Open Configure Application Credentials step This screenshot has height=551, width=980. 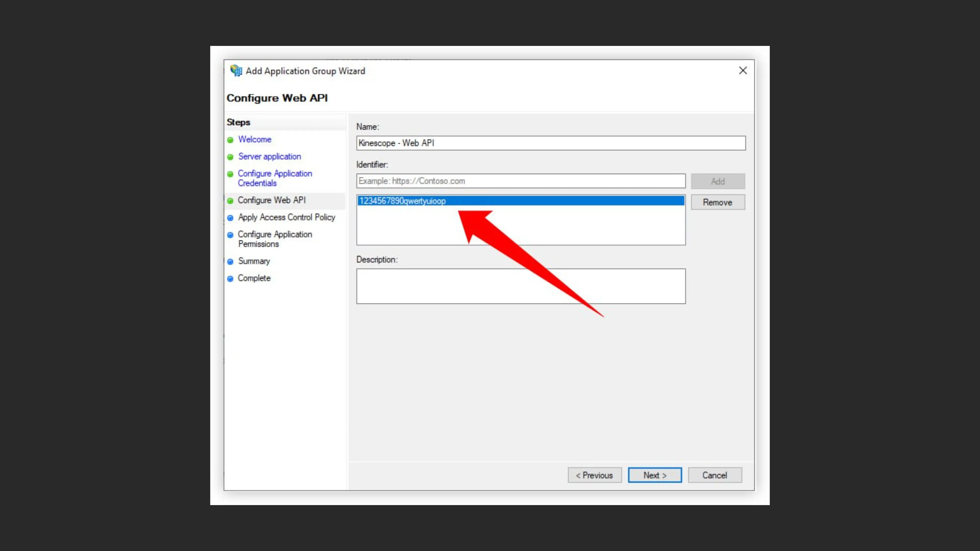275,178
